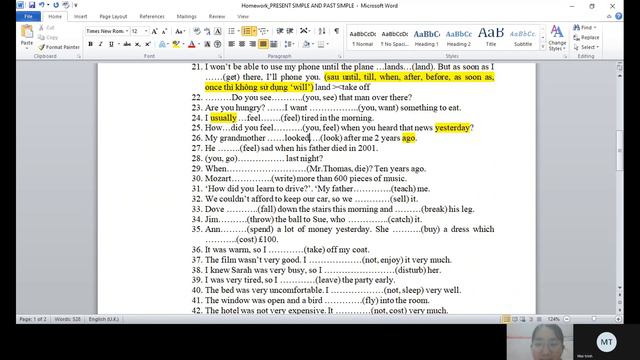Center the paragraph text
This screenshot has width=640, height=360.
pos(242,44)
